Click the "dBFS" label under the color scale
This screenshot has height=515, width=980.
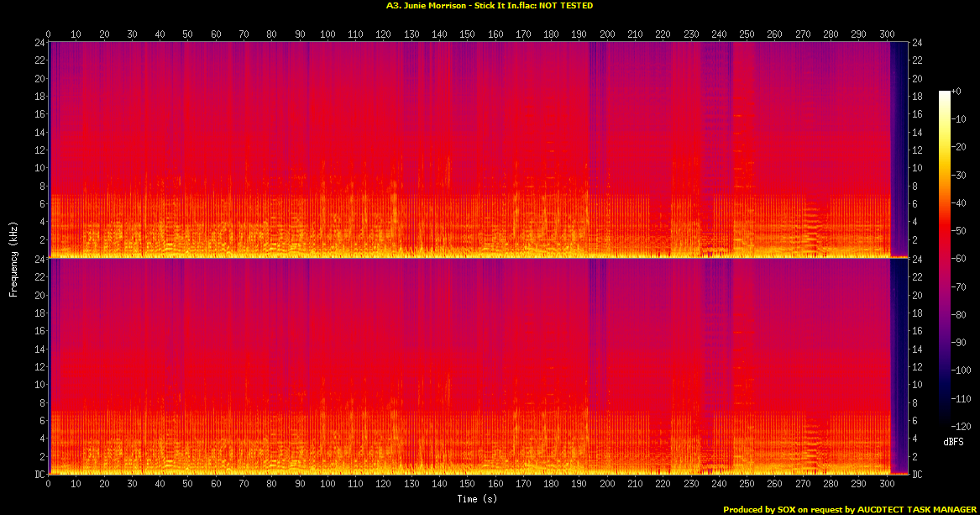coord(953,442)
